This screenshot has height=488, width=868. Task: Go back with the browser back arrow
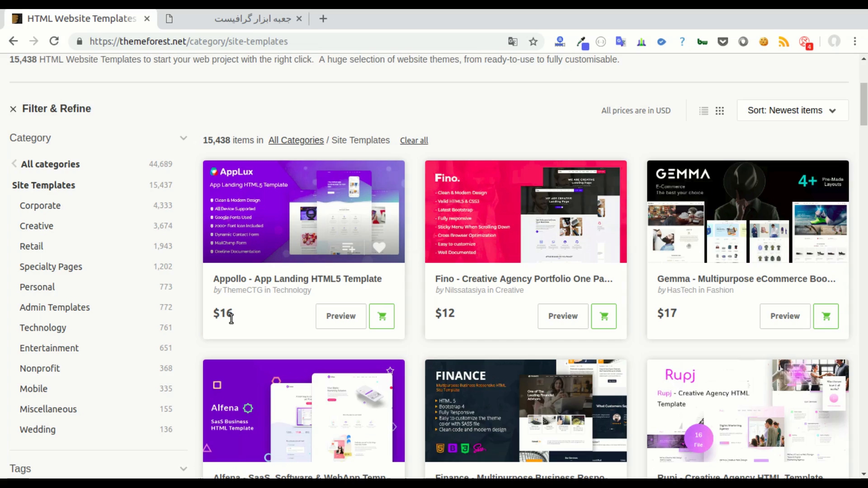point(13,41)
